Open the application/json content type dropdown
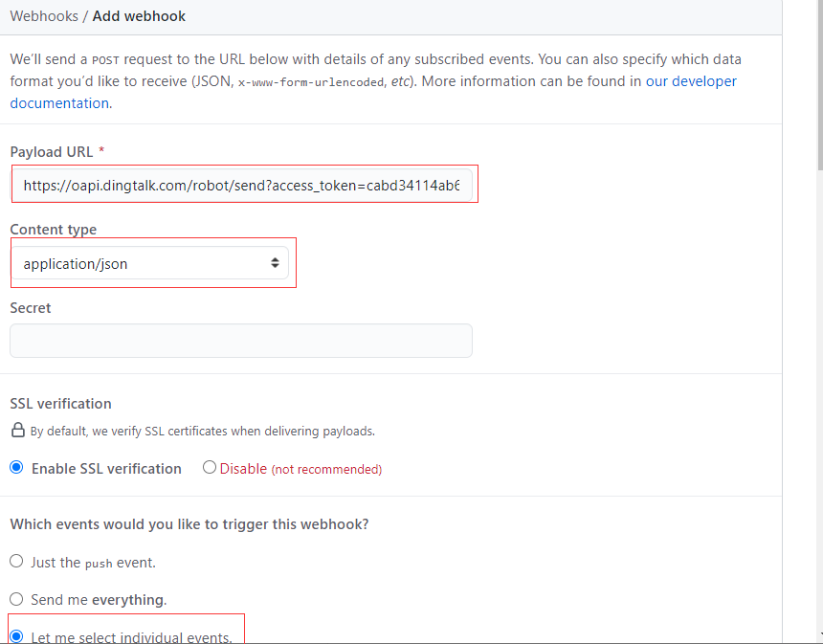Image resolution: width=823 pixels, height=644 pixels. (x=149, y=263)
